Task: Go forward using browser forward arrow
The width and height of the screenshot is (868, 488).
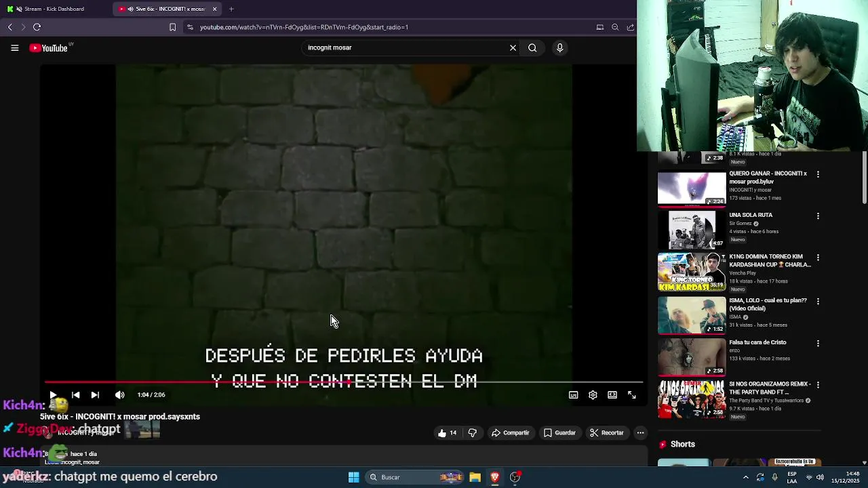Action: [x=23, y=27]
